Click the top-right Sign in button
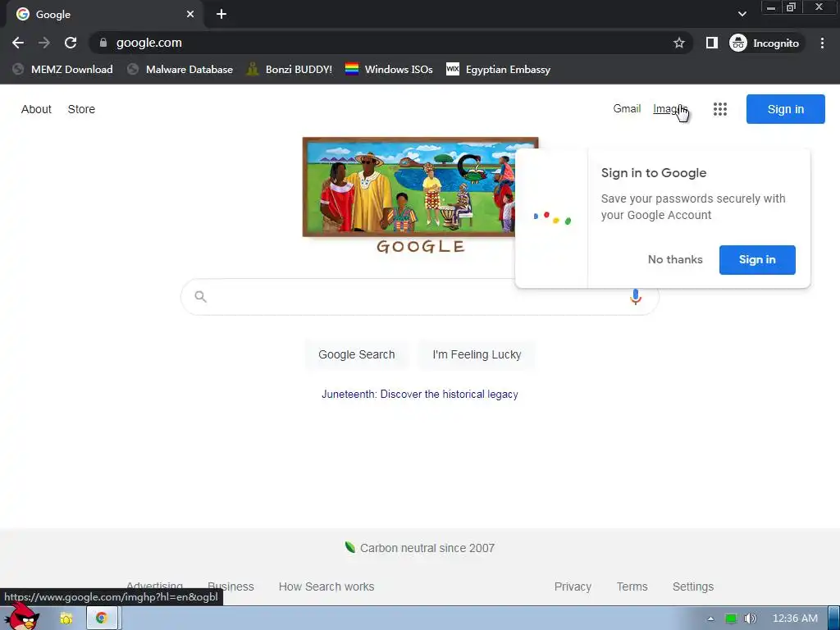Screen dimensions: 840x630 785,109
